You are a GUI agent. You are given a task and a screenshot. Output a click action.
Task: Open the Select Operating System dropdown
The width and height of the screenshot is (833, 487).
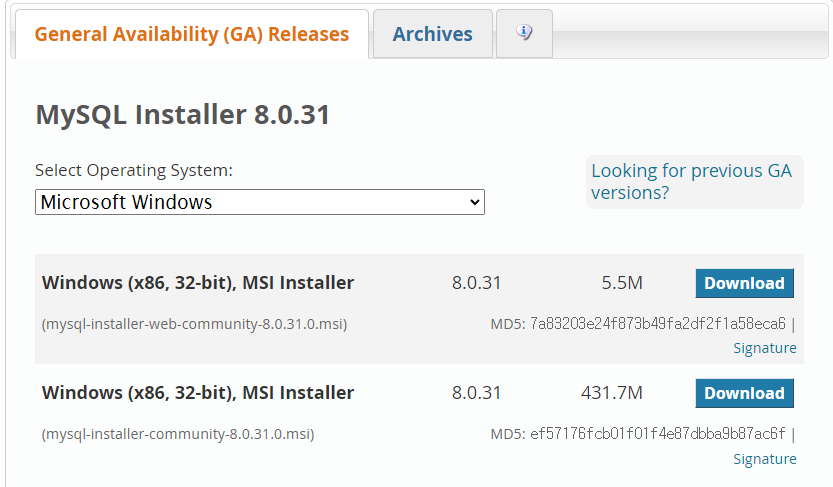(x=260, y=202)
